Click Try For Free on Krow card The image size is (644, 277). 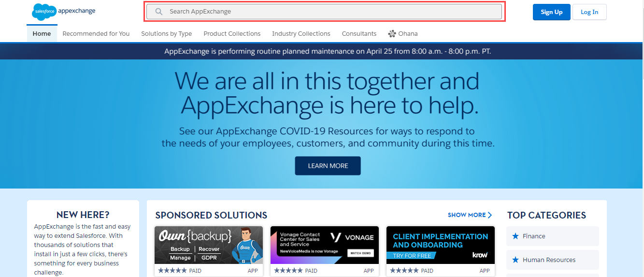411,255
